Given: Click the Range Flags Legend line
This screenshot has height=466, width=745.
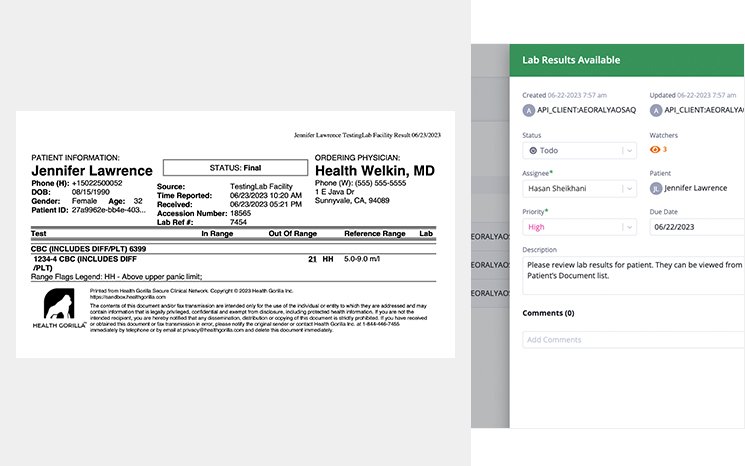Looking at the screenshot, I should pos(116,276).
